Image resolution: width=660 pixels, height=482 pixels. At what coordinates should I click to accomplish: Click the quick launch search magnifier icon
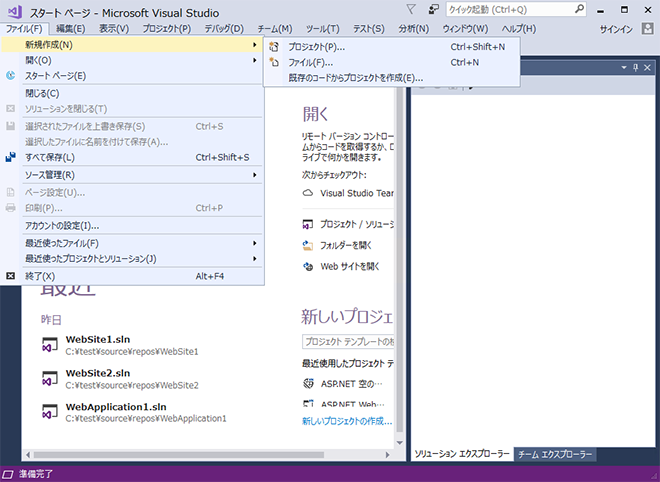pos(579,9)
